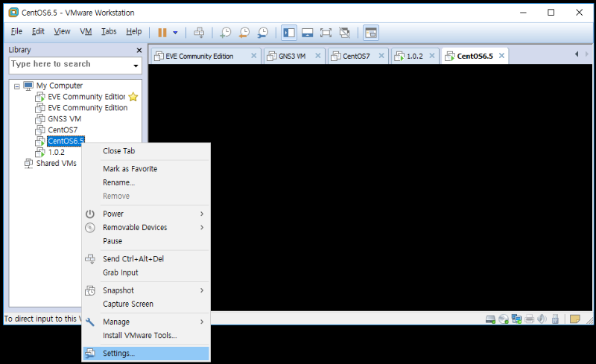Expand the Power submenu
The width and height of the screenshot is (596, 364).
[146, 214]
